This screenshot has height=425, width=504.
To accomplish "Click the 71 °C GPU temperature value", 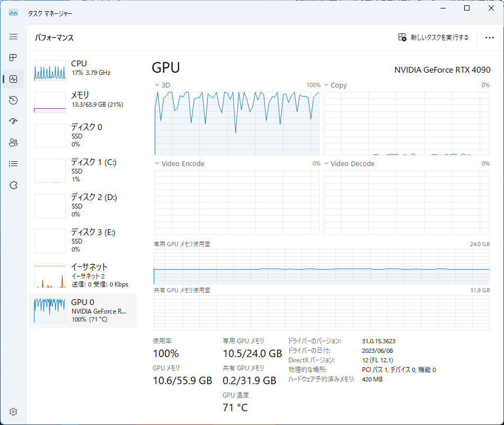I will [x=235, y=407].
